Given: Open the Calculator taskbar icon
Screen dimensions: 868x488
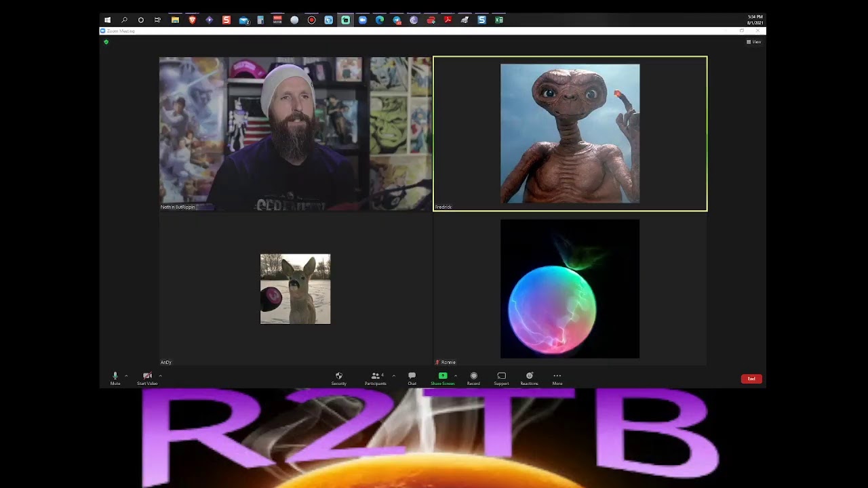Looking at the screenshot, I should point(260,20).
